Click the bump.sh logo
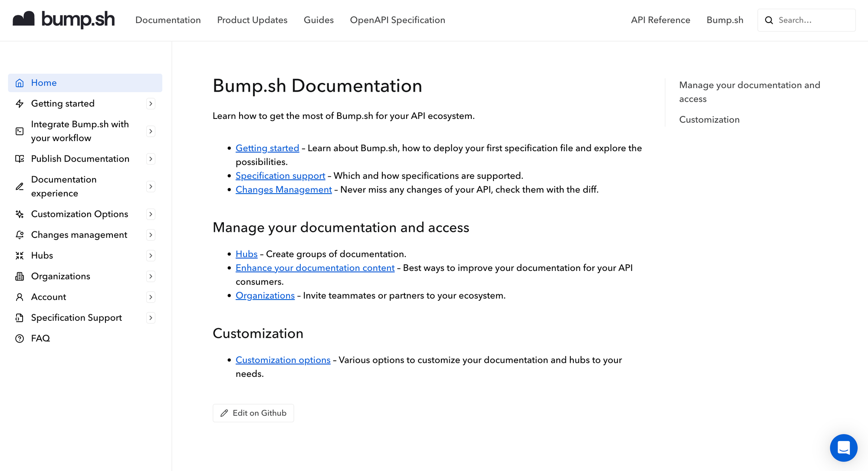 point(64,20)
